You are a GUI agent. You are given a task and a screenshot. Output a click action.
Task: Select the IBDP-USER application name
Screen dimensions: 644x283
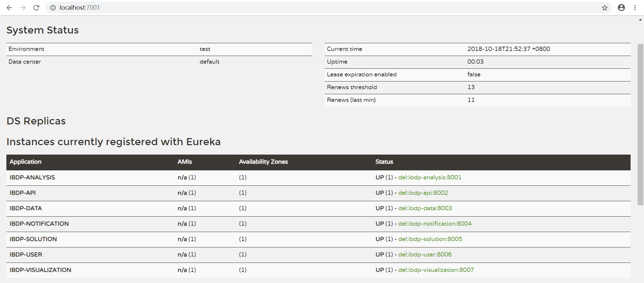26,254
